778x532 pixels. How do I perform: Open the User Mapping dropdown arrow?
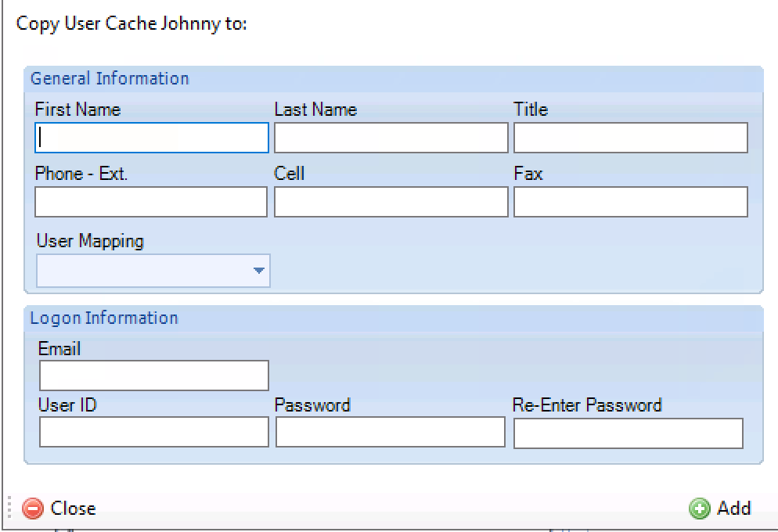258,270
